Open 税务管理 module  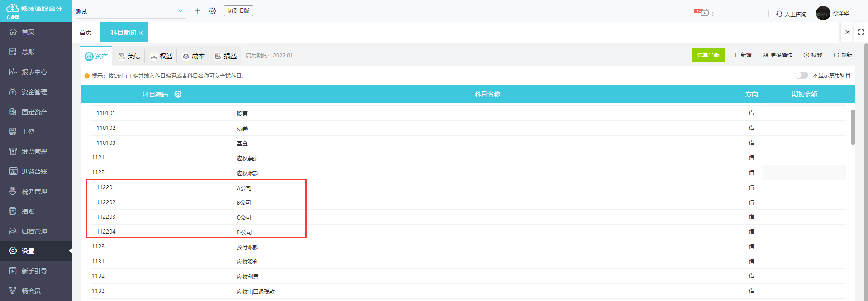click(x=35, y=191)
